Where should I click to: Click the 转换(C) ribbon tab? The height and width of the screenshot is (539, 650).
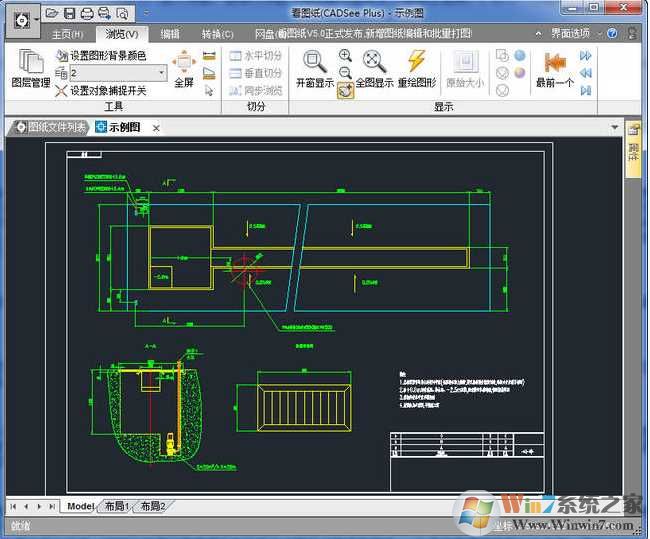(217, 34)
